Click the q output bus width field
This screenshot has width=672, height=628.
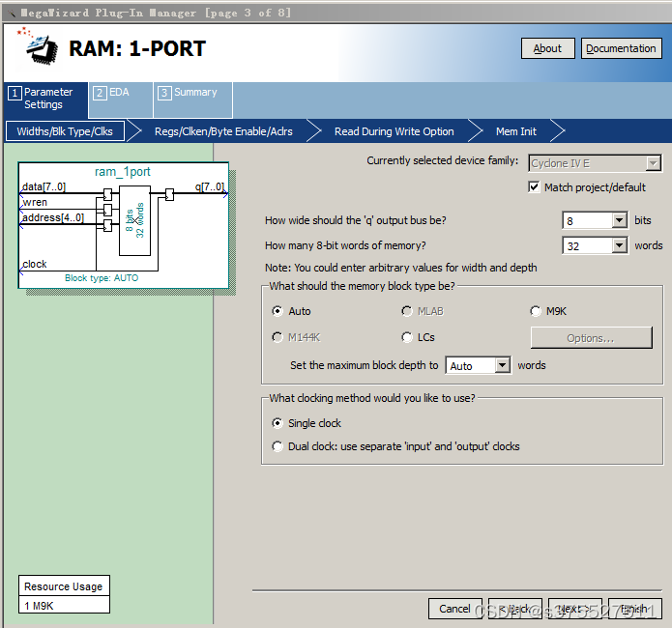point(587,221)
